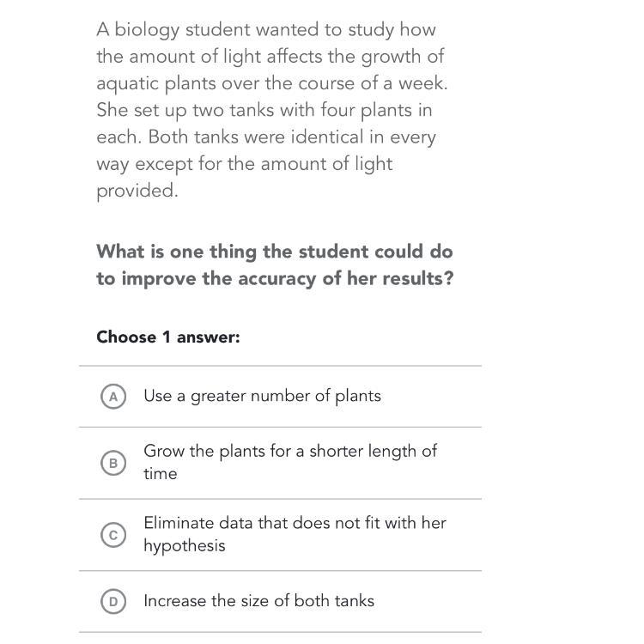
Task: Click answer text "Grow the plants for a shorter"
Action: [x=289, y=451]
